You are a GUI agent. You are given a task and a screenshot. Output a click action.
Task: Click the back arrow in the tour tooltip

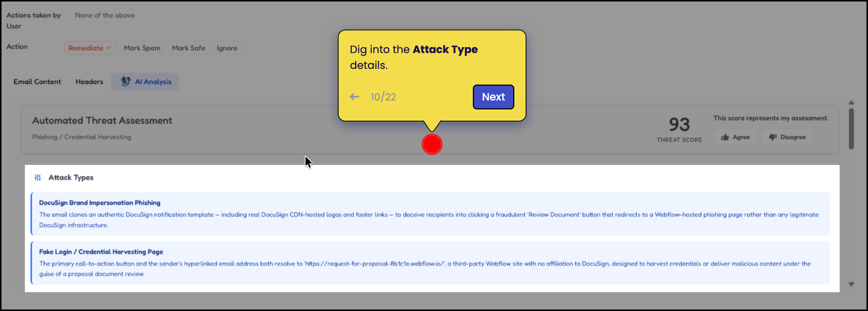click(x=354, y=97)
